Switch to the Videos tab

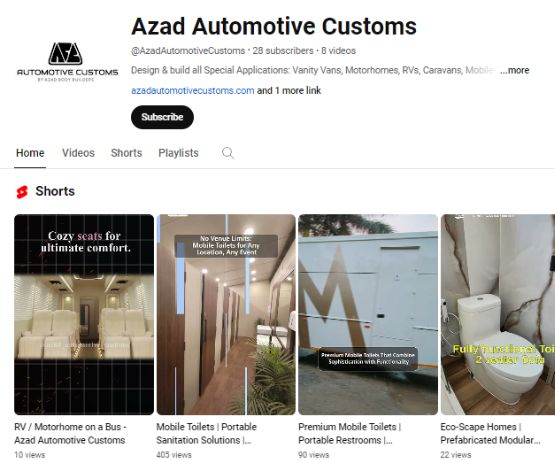point(78,153)
